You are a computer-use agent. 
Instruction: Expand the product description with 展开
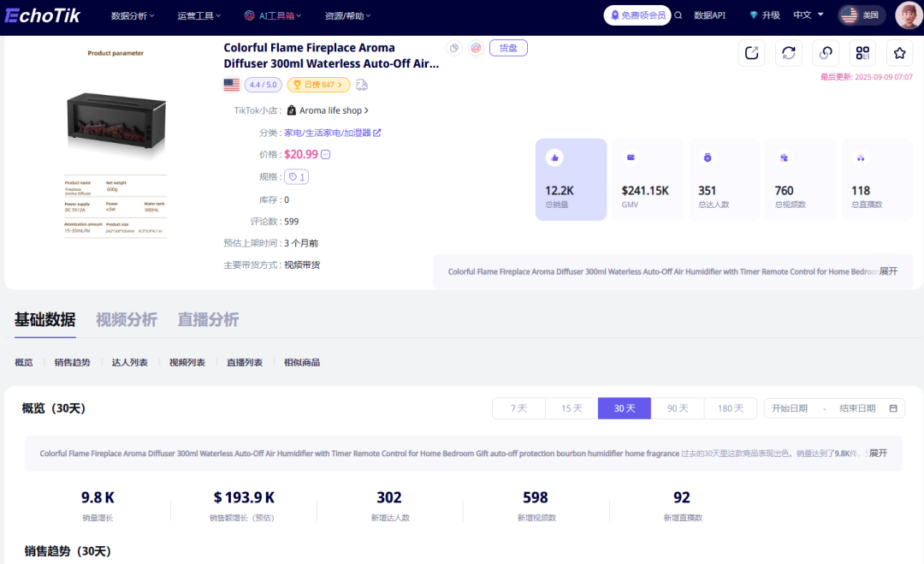888,271
